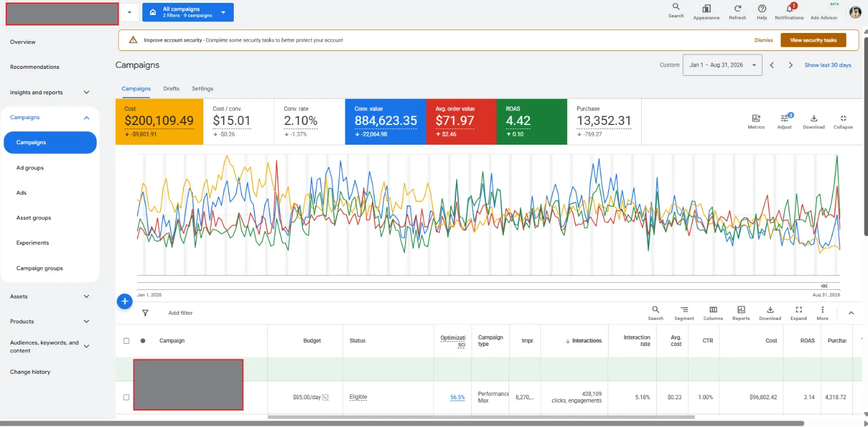Screen dimensions: 868x427
Task: Open the Search icon in top bar
Action: pos(676,10)
